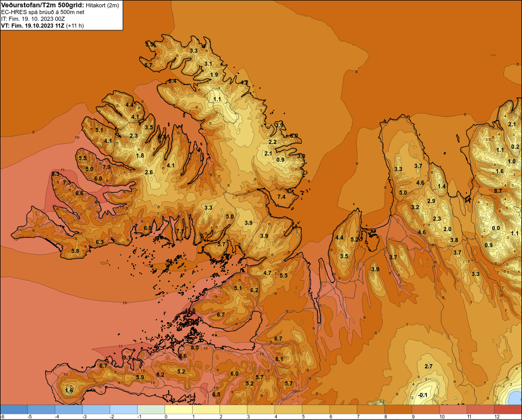Click the temperature value 8.6
The width and height of the screenshot is (522, 420).
click(183, 356)
